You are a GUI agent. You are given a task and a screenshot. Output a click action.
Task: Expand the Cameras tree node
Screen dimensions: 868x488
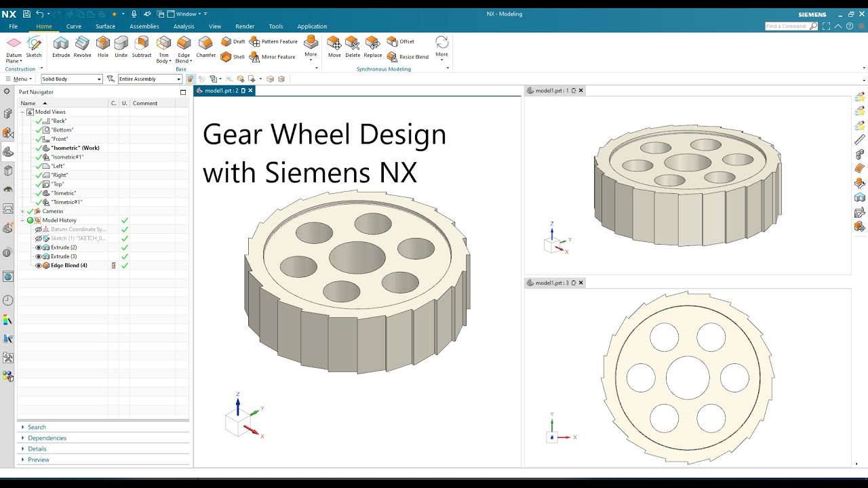point(22,211)
